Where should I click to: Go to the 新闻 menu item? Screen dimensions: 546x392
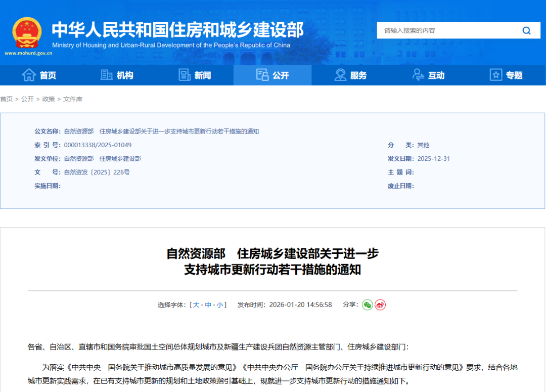(x=202, y=75)
